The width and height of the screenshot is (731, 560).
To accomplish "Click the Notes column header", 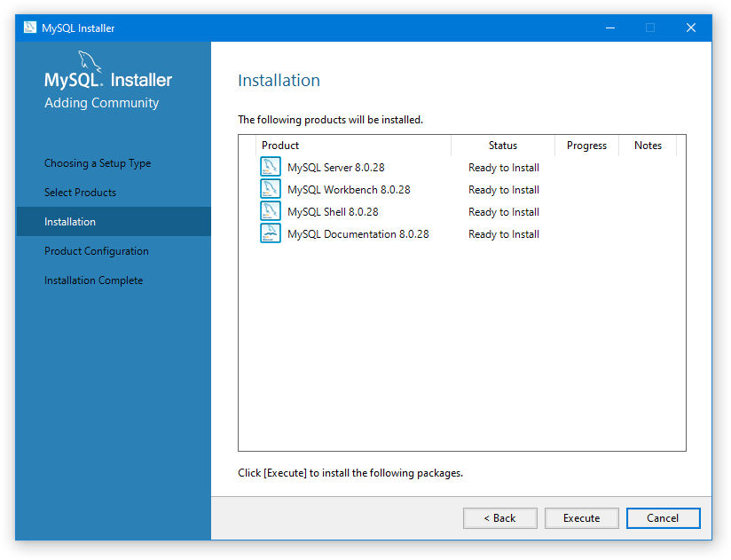I will (648, 146).
